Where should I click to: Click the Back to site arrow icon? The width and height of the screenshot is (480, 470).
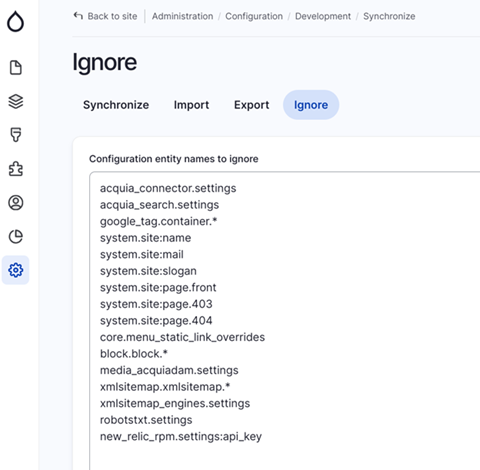78,16
